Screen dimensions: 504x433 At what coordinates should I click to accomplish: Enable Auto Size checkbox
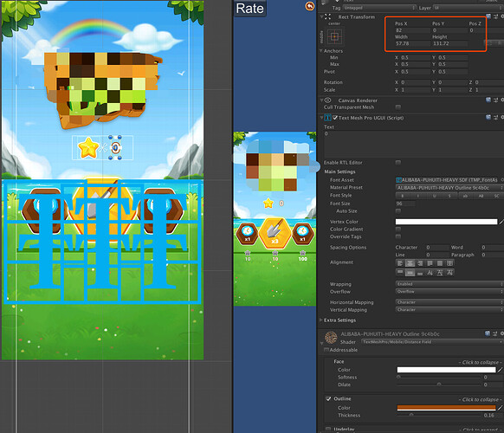click(x=398, y=211)
